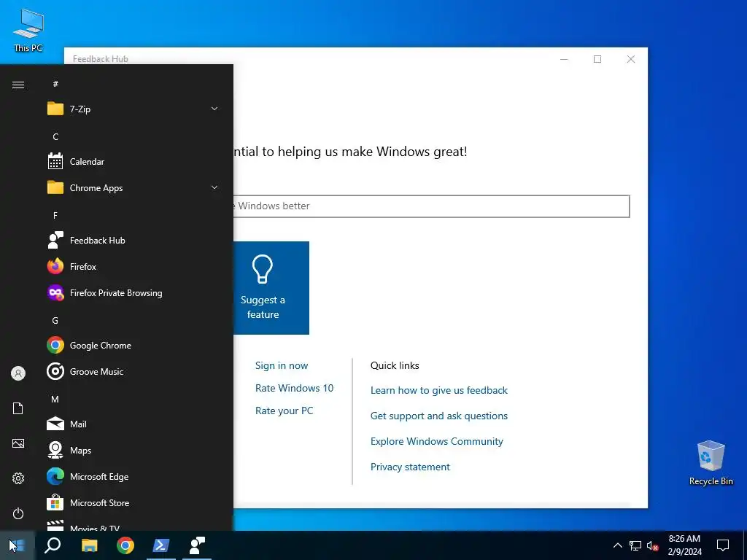Open user account options in Start menu
This screenshot has height=560, width=747.
pos(18,373)
